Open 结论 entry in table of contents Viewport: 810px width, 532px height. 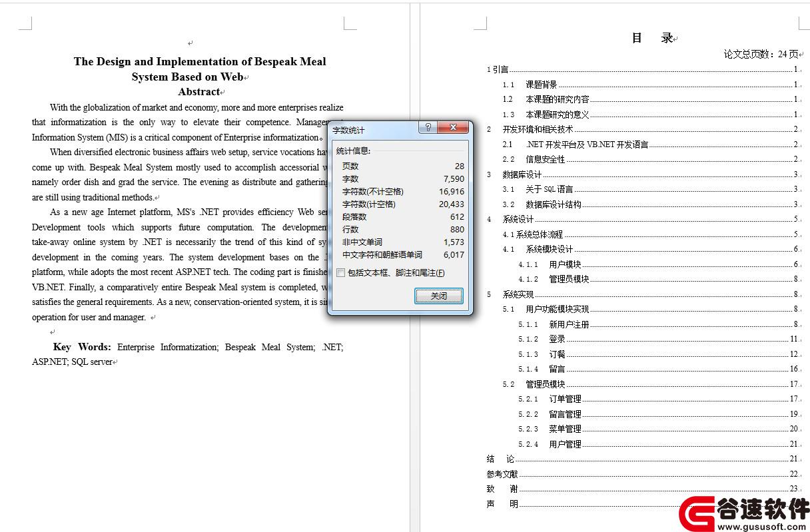[643, 459]
